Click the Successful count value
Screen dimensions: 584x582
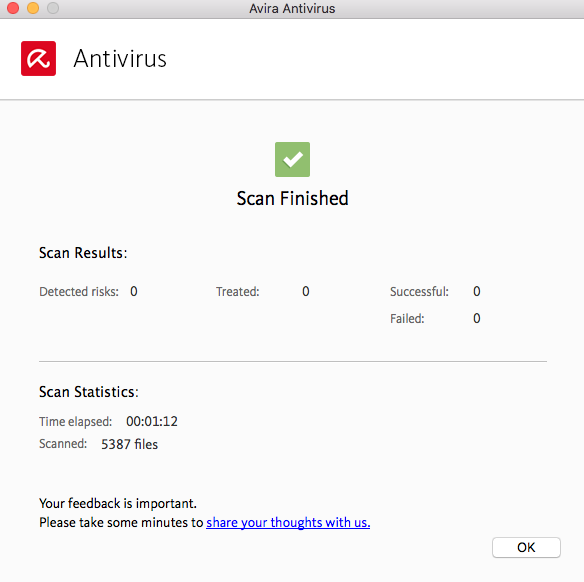(476, 291)
